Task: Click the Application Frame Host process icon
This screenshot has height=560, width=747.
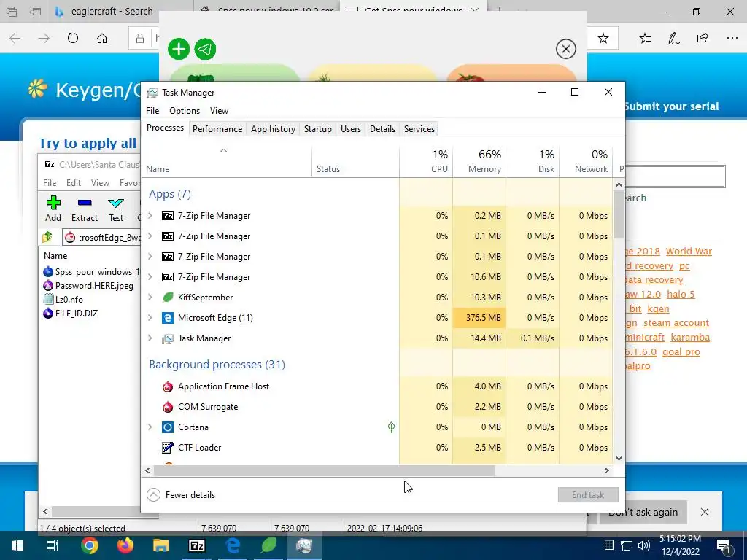Action: (x=168, y=386)
